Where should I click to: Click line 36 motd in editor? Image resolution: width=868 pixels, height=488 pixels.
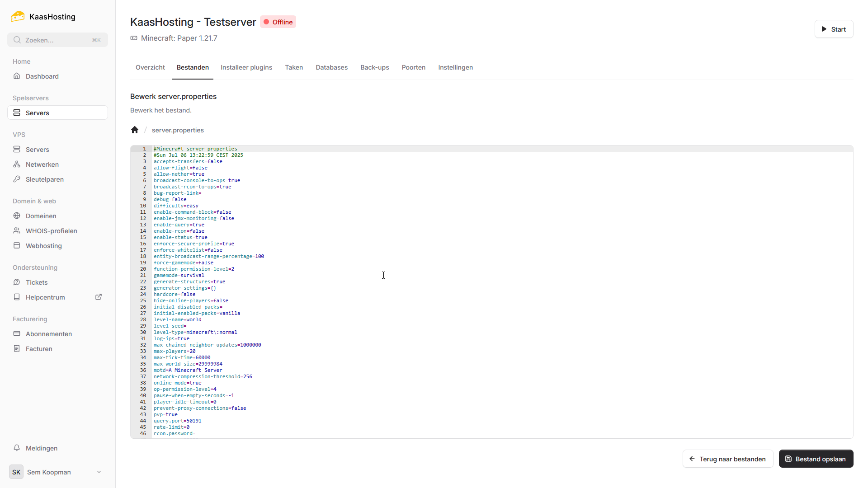pyautogui.click(x=188, y=370)
